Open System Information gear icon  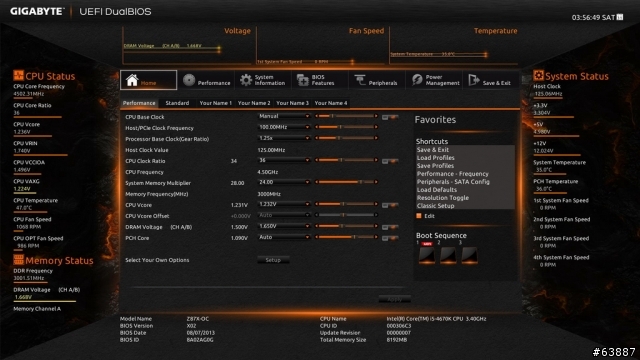pyautogui.click(x=246, y=80)
